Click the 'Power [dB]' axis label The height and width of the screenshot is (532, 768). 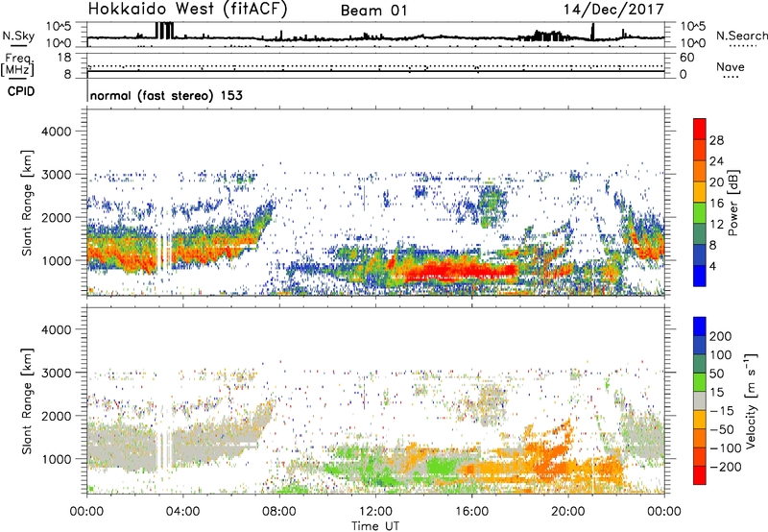click(732, 203)
